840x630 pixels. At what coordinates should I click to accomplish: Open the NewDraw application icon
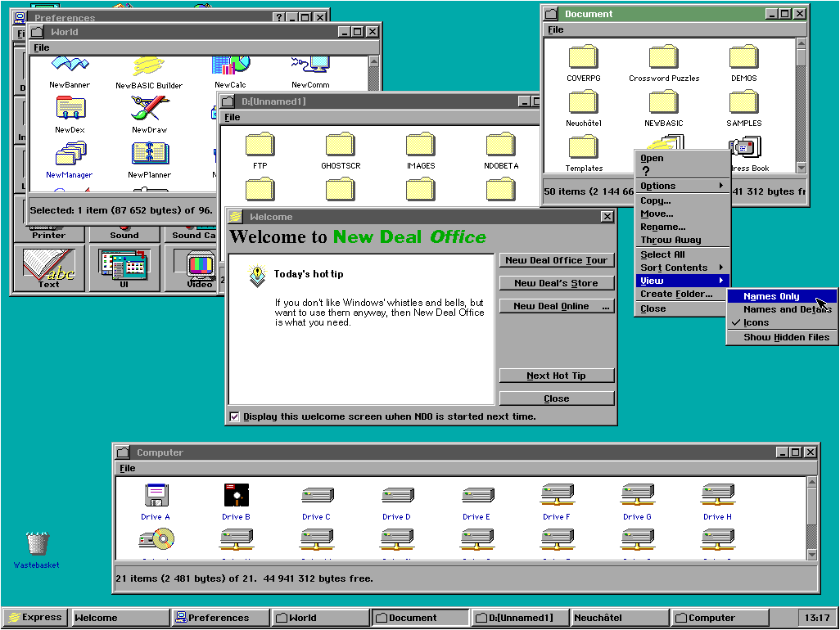[150, 109]
